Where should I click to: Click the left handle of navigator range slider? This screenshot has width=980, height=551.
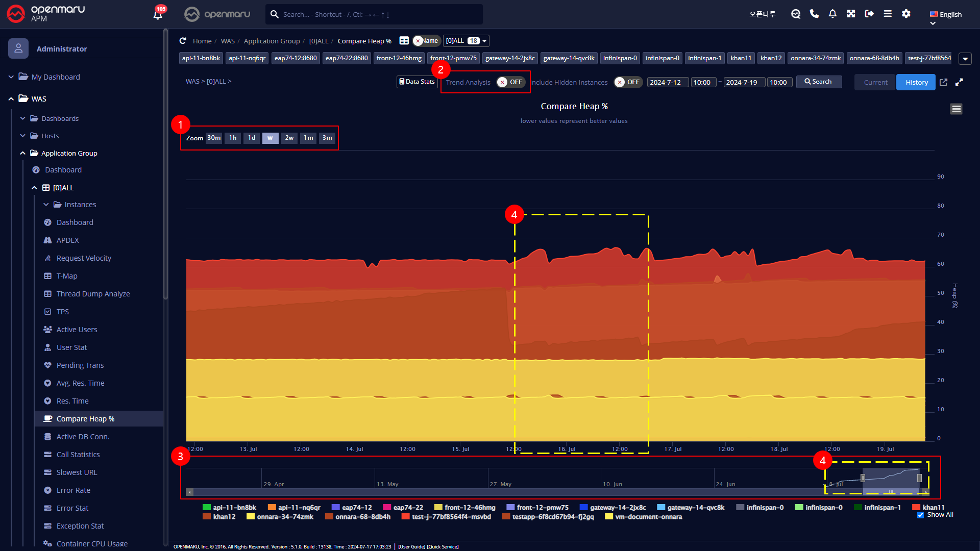pos(863,478)
